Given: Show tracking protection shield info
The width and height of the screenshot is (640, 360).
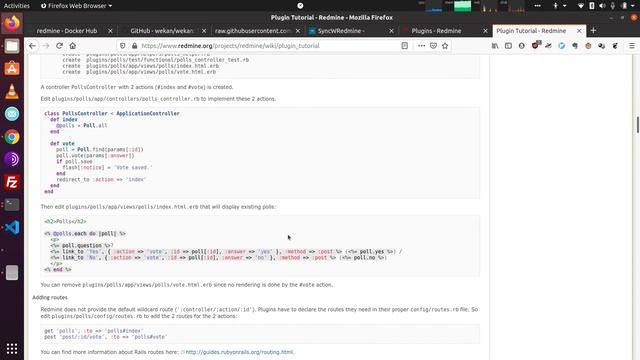Looking at the screenshot, I should pyautogui.click(x=122, y=46).
